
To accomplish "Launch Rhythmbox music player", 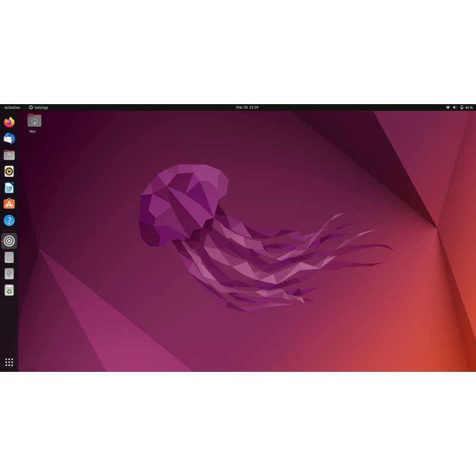I will pyautogui.click(x=9, y=171).
